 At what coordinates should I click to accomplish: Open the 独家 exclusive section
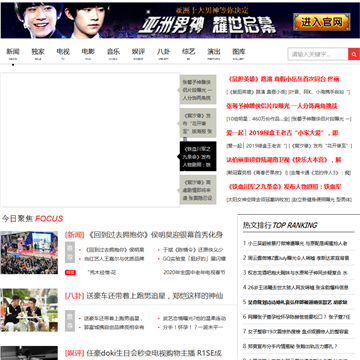pyautogui.click(x=38, y=52)
